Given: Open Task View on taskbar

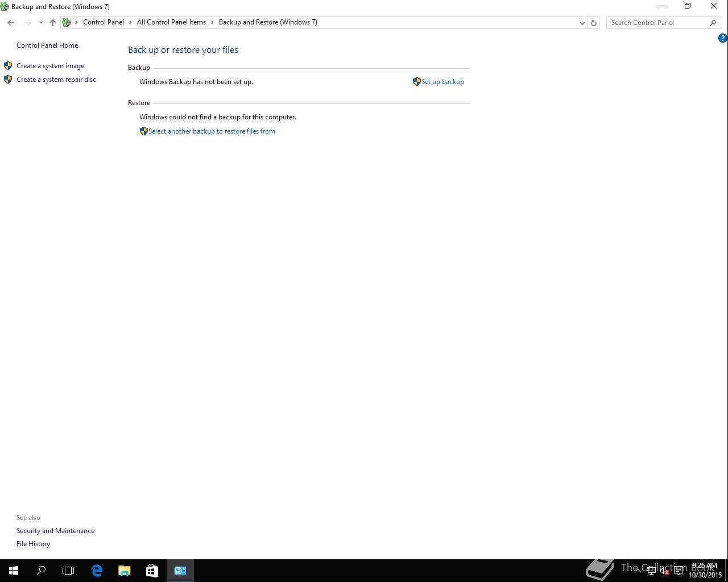Looking at the screenshot, I should [68, 571].
